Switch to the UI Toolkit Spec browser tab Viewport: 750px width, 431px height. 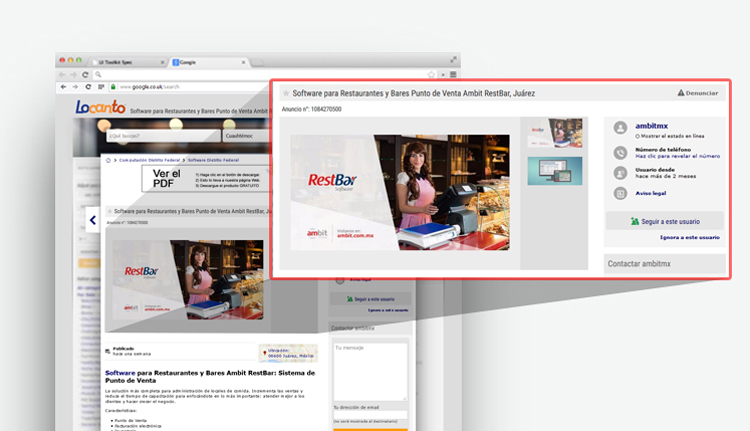[x=128, y=62]
